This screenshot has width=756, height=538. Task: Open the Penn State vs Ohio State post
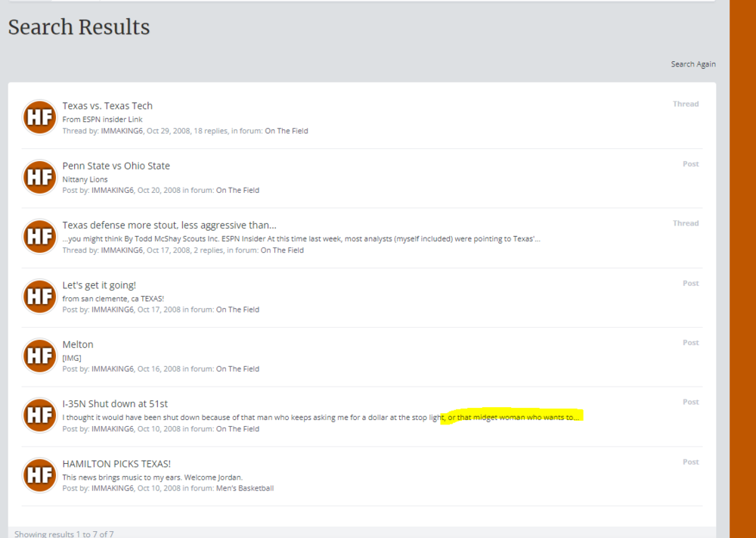[116, 166]
